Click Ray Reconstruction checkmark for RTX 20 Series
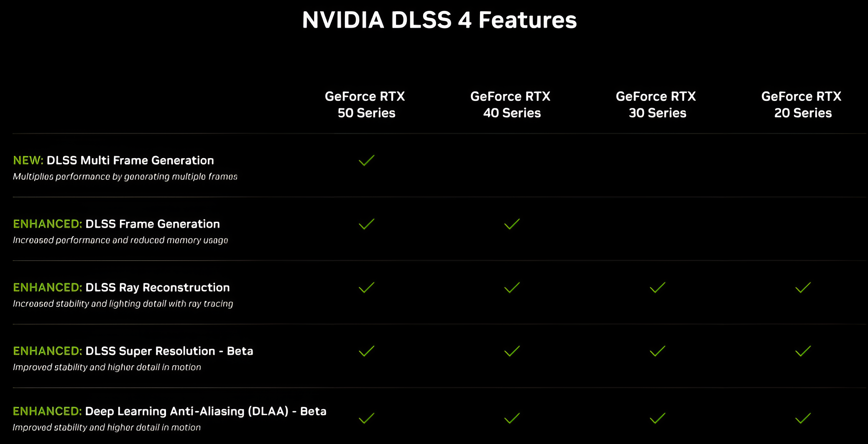Image resolution: width=868 pixels, height=444 pixels. point(803,287)
